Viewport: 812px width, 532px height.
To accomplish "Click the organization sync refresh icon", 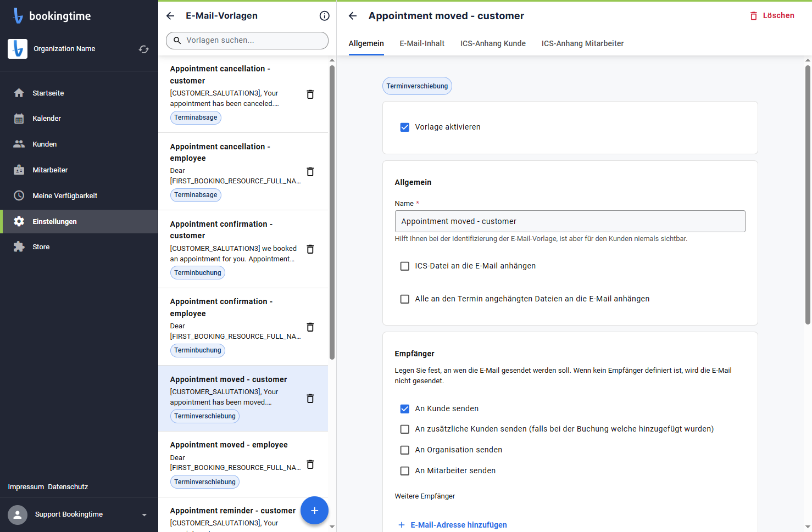I will (144, 49).
